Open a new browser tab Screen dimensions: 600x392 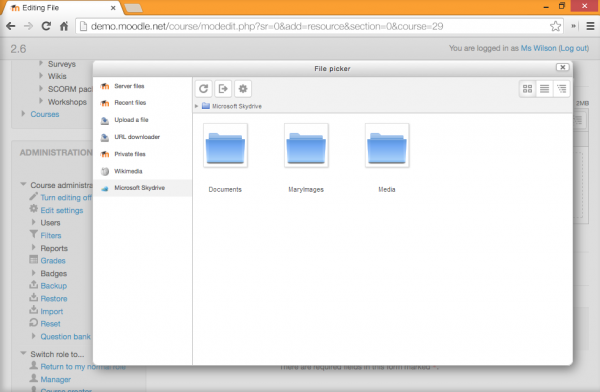pyautogui.click(x=133, y=8)
